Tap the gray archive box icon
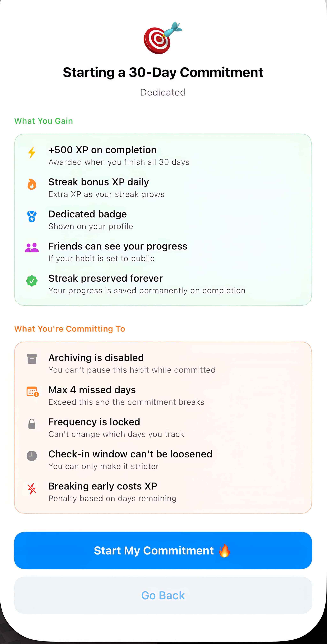The height and width of the screenshot is (644, 327). coord(32,359)
